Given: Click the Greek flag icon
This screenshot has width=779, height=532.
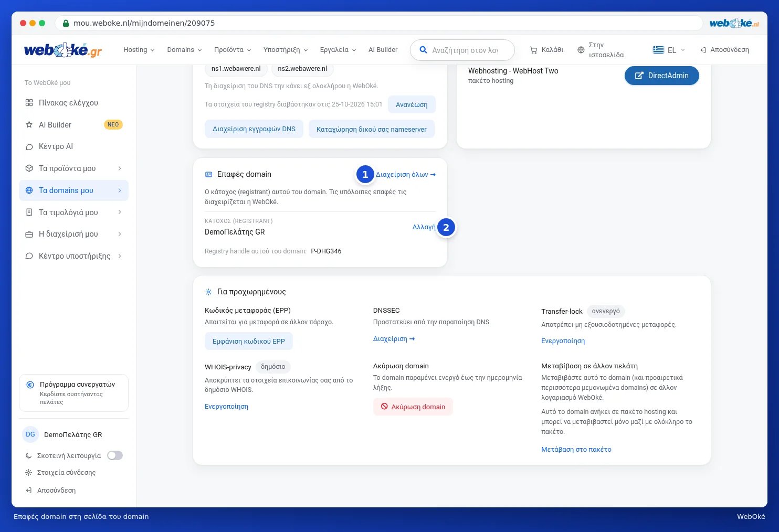Looking at the screenshot, I should [658, 50].
